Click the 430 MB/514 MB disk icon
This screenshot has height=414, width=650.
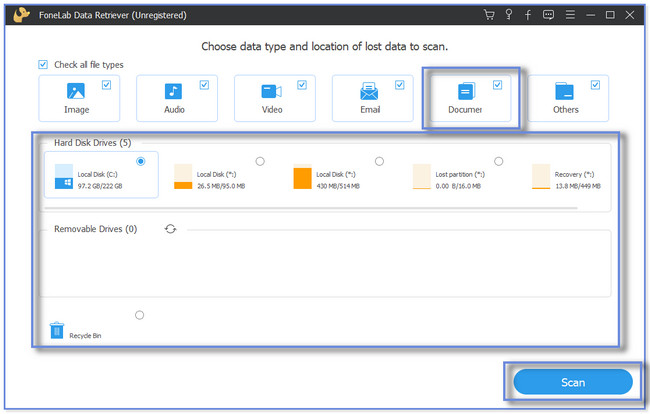[302, 177]
